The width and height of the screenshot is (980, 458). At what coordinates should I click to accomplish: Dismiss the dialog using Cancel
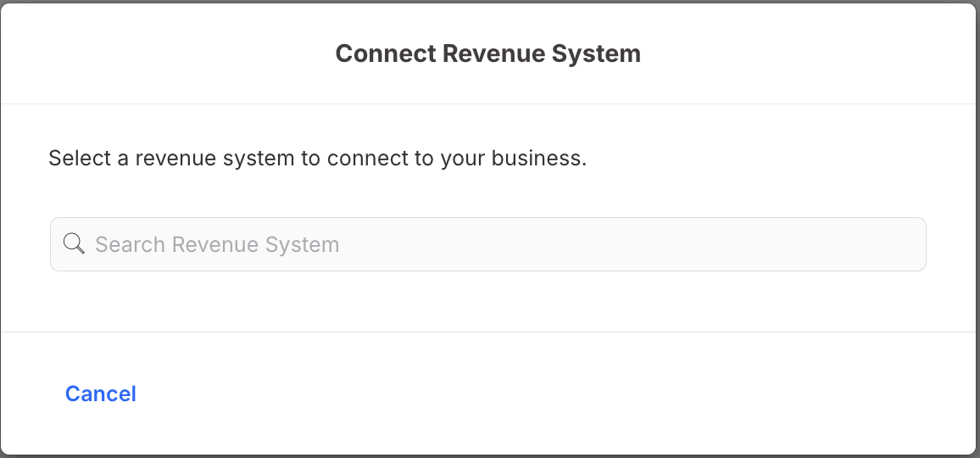[101, 394]
